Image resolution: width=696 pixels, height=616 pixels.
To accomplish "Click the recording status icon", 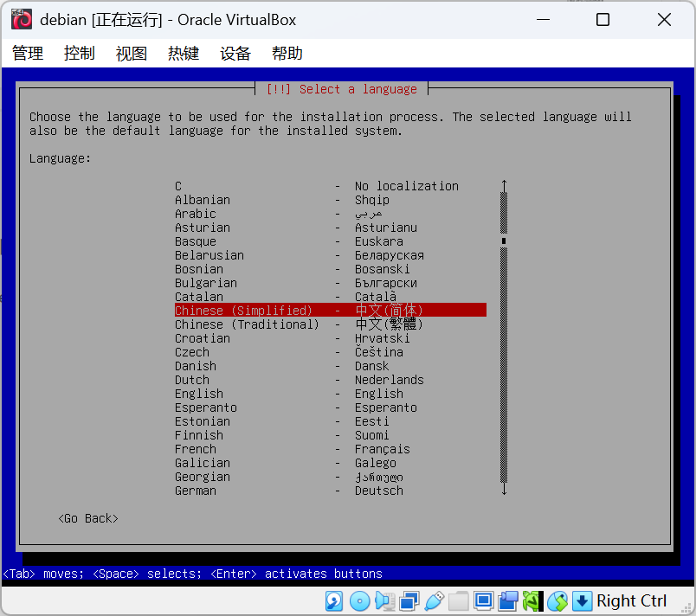I will [x=508, y=601].
